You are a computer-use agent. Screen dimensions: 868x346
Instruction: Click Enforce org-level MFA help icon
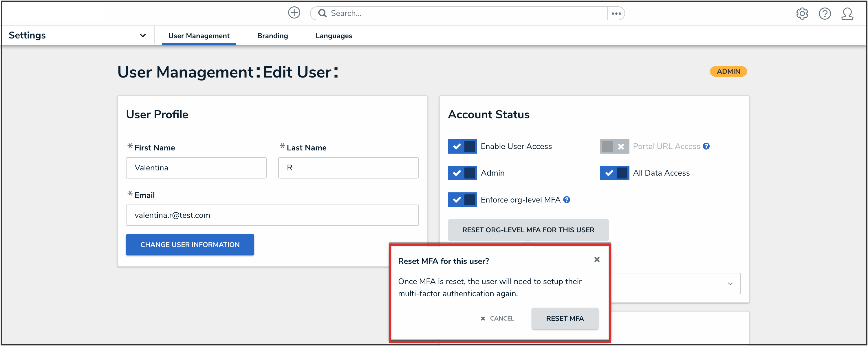tap(567, 200)
